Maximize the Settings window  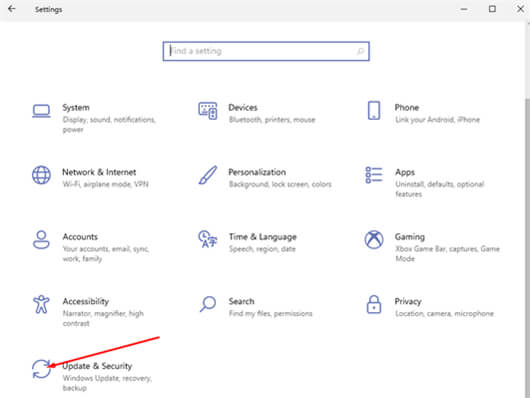pos(492,9)
